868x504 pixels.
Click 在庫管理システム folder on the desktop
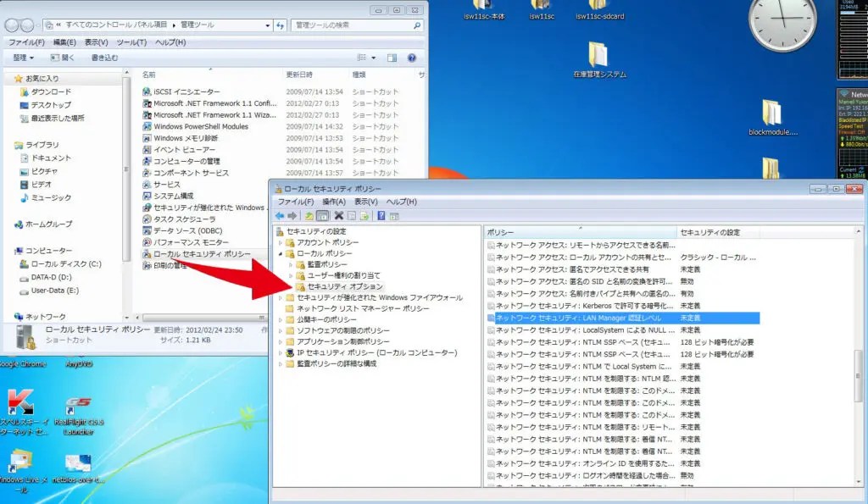[x=599, y=59]
